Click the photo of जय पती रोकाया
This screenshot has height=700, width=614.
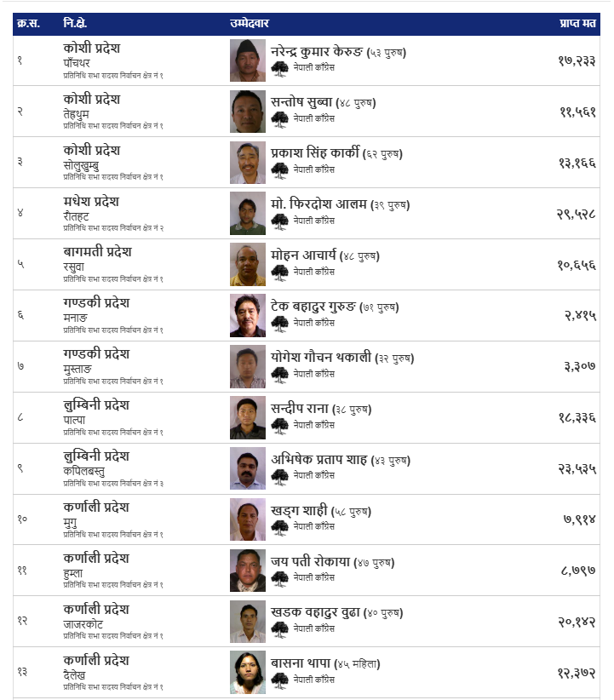[x=248, y=571]
